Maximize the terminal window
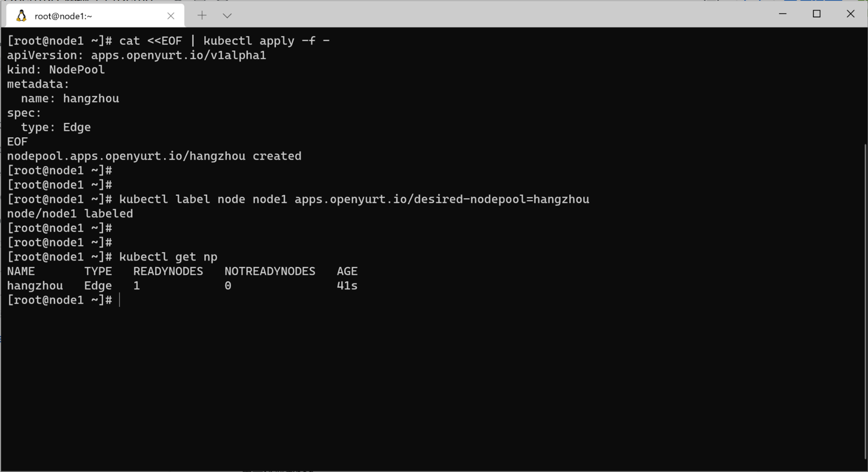 pos(817,14)
